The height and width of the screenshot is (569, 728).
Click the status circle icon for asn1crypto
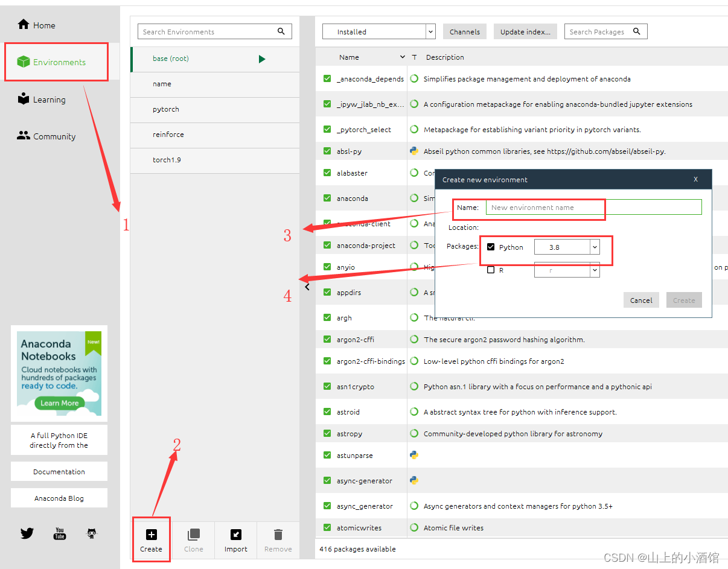tap(414, 386)
